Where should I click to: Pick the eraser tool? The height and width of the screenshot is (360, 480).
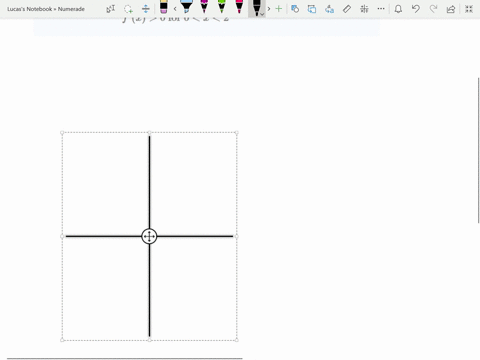(163, 7)
